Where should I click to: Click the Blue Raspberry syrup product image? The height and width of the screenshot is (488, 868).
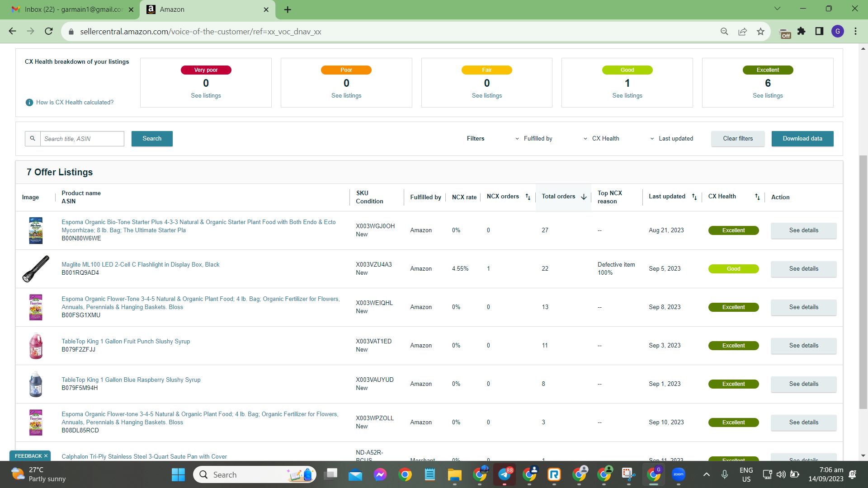pos(36,384)
